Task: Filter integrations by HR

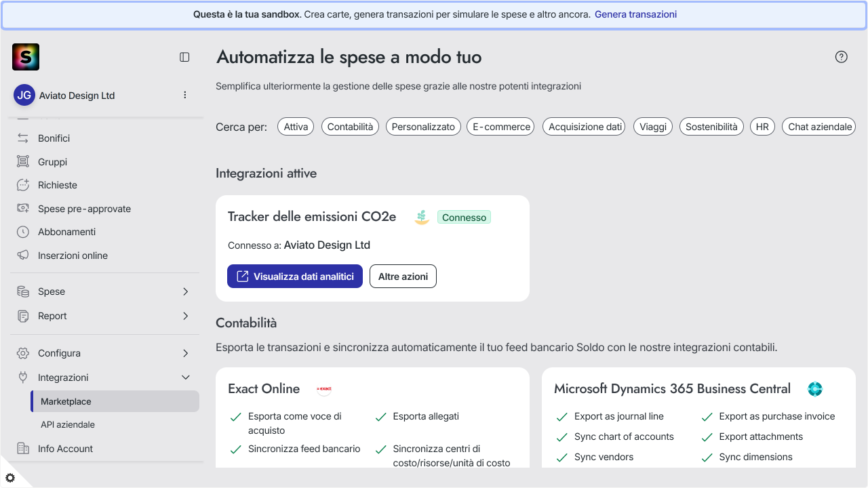Action: coord(762,127)
